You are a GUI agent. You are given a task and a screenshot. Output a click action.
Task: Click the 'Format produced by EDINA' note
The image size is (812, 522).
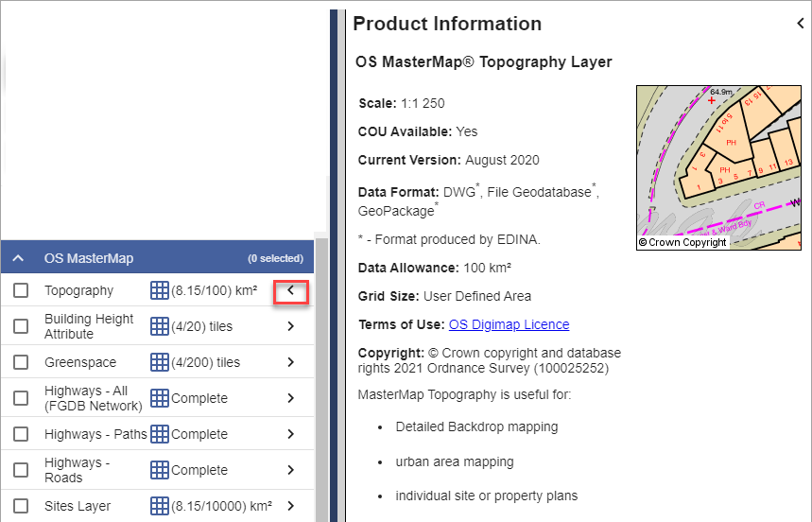(449, 239)
